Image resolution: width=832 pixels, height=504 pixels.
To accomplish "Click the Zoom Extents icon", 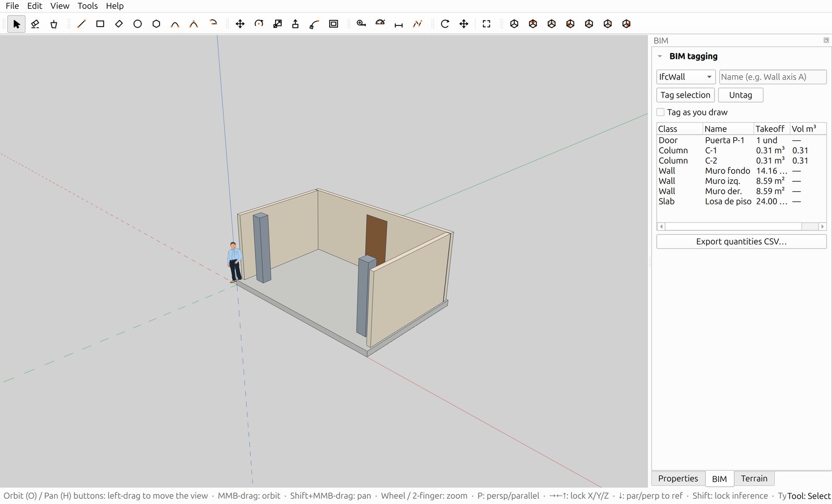I will tap(487, 24).
